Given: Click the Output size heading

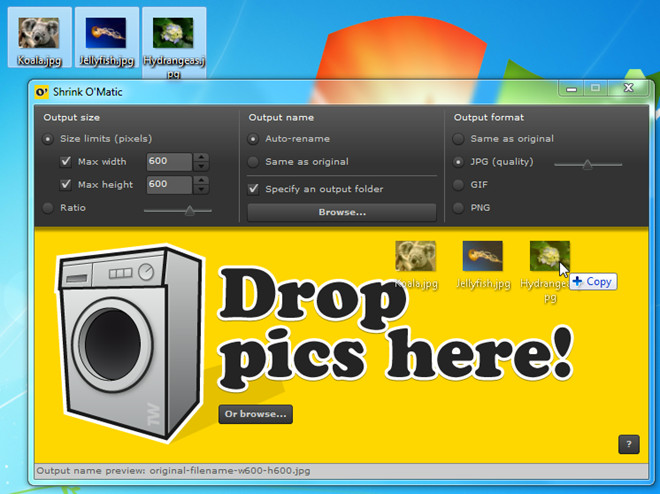Looking at the screenshot, I should (72, 117).
